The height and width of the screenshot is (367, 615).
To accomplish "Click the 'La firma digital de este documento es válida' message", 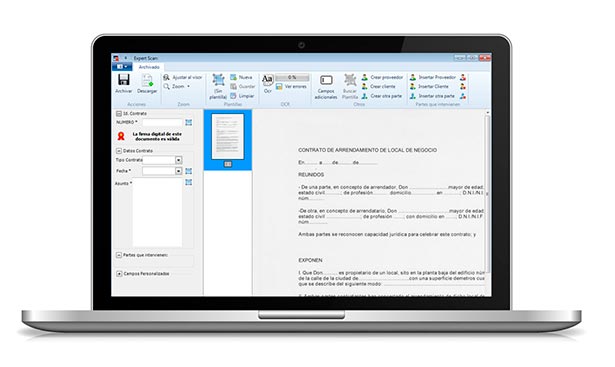I will coord(157,136).
